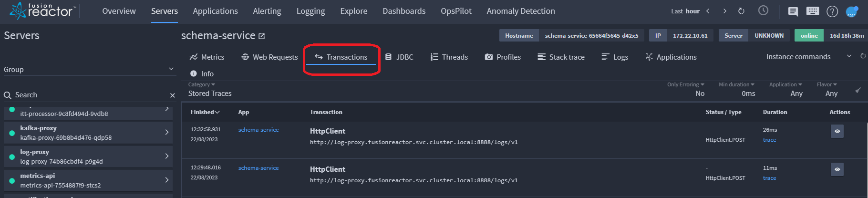Viewport: 868px width, 198px height.
Task: Switch to the Web Requests tab
Action: point(269,57)
